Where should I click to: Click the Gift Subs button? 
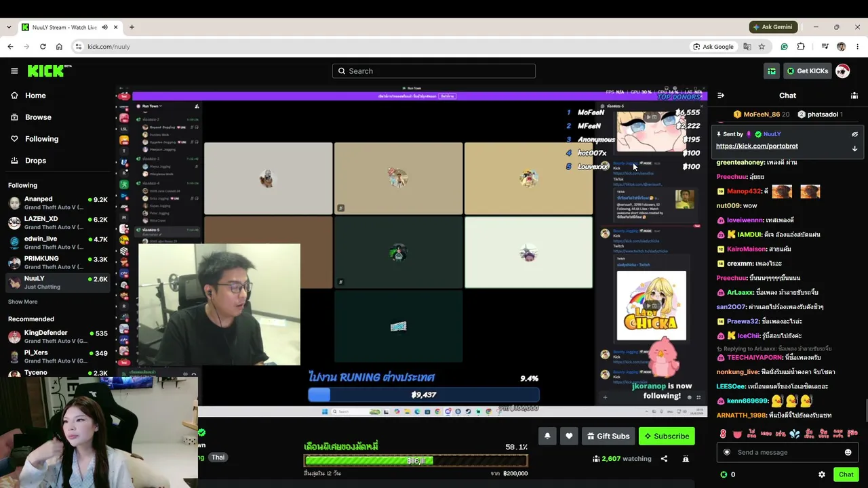608,436
